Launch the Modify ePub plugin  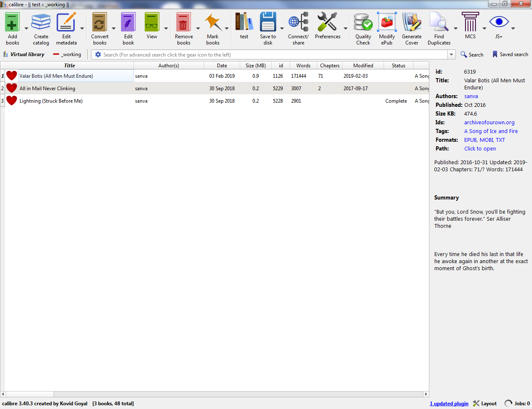(x=387, y=22)
